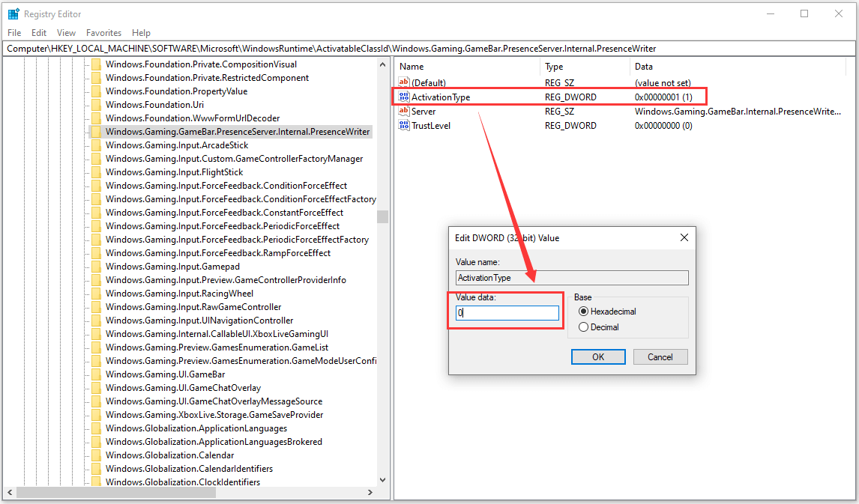The width and height of the screenshot is (859, 504).
Task: Click the Data column header
Action: pos(643,67)
